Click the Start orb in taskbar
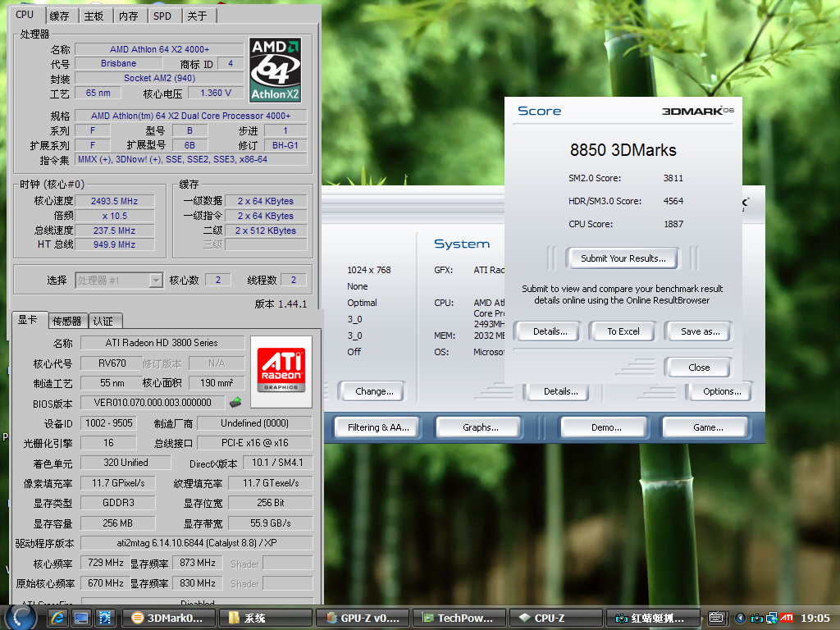This screenshot has height=630, width=840. click(x=21, y=618)
